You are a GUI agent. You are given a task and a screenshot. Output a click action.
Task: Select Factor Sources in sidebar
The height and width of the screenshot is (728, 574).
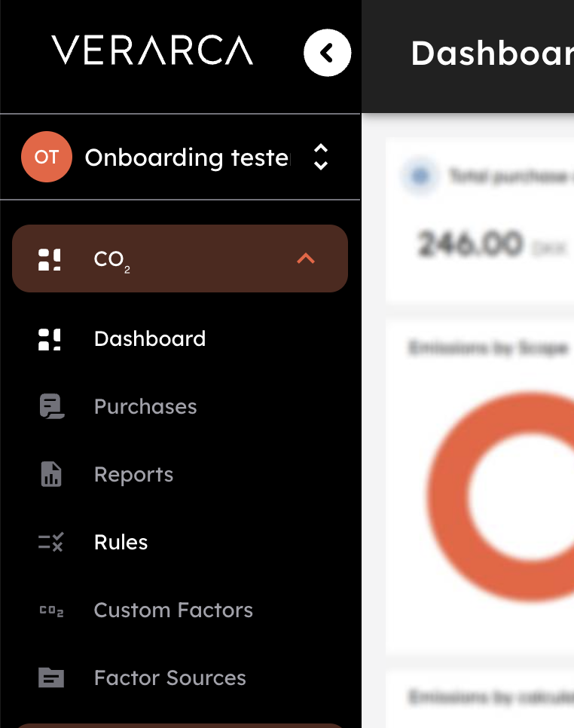pyautogui.click(x=169, y=678)
